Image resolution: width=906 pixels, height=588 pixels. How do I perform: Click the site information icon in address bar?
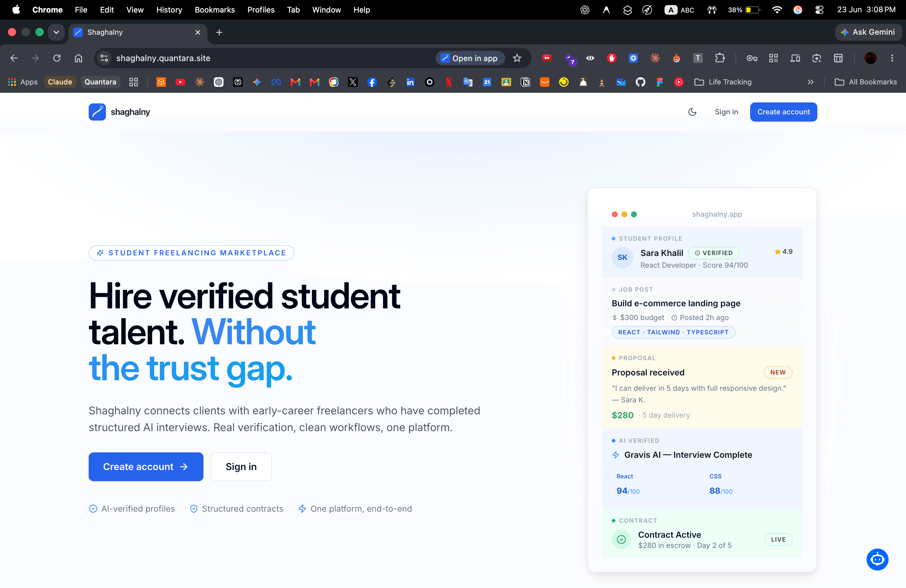tap(104, 58)
